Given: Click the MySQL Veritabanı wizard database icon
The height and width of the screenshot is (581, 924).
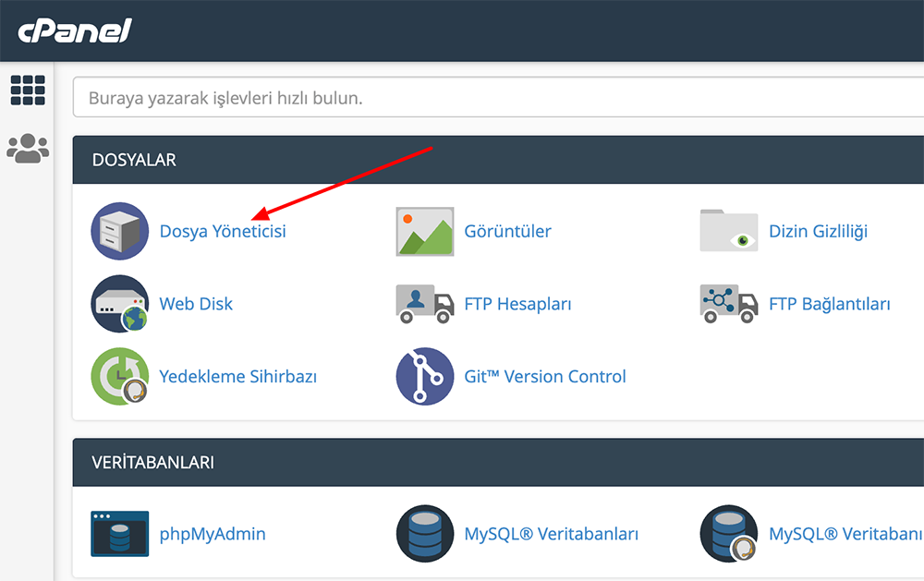Looking at the screenshot, I should (x=729, y=534).
